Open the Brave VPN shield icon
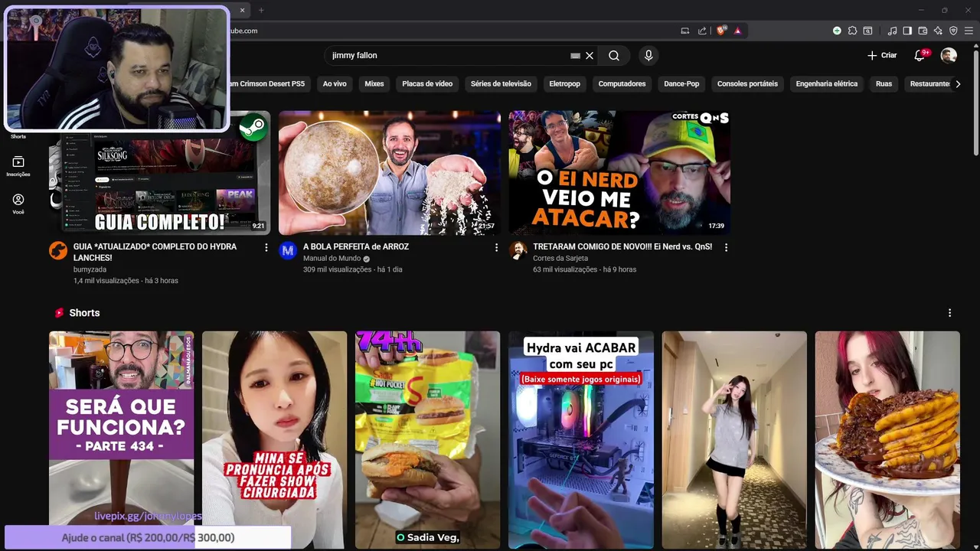 953,31
